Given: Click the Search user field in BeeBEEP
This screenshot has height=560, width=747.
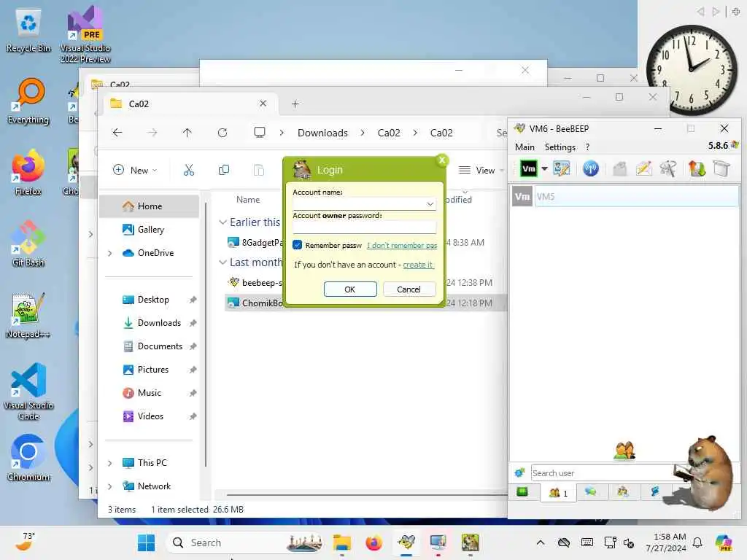Looking at the screenshot, I should click(x=603, y=472).
